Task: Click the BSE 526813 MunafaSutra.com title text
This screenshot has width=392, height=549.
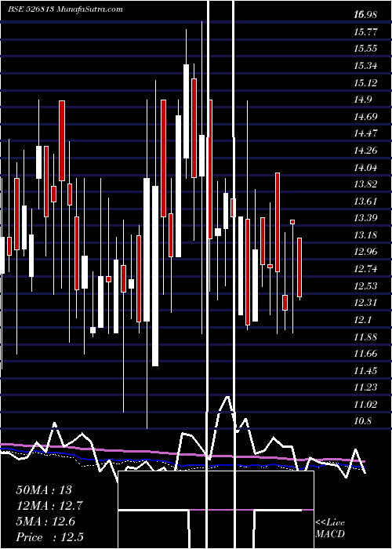Action: point(65,9)
